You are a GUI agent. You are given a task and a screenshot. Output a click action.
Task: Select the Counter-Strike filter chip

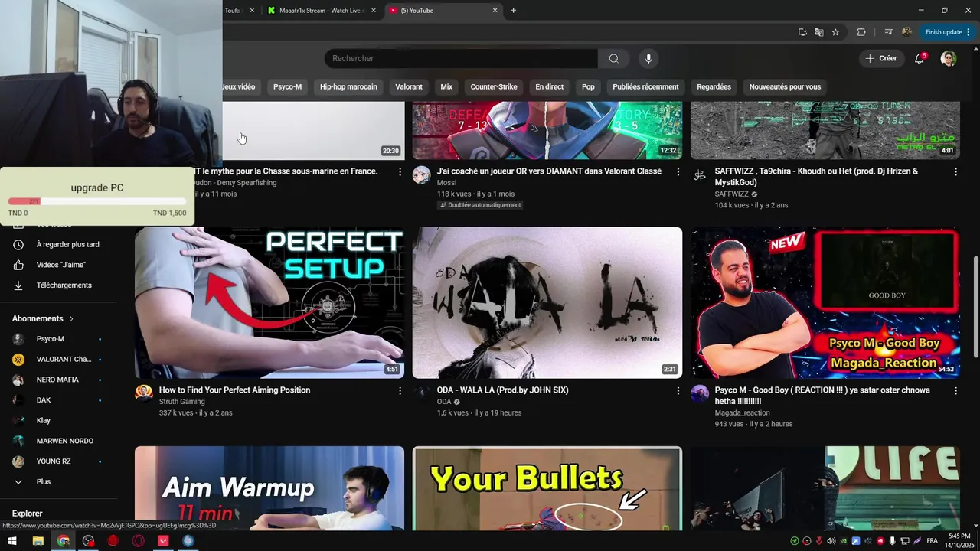[x=494, y=86]
